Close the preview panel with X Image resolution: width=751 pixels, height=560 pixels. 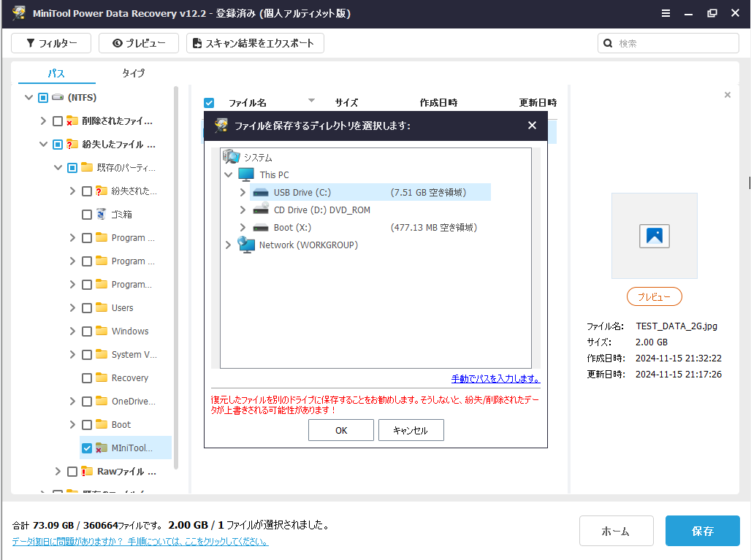[728, 95]
